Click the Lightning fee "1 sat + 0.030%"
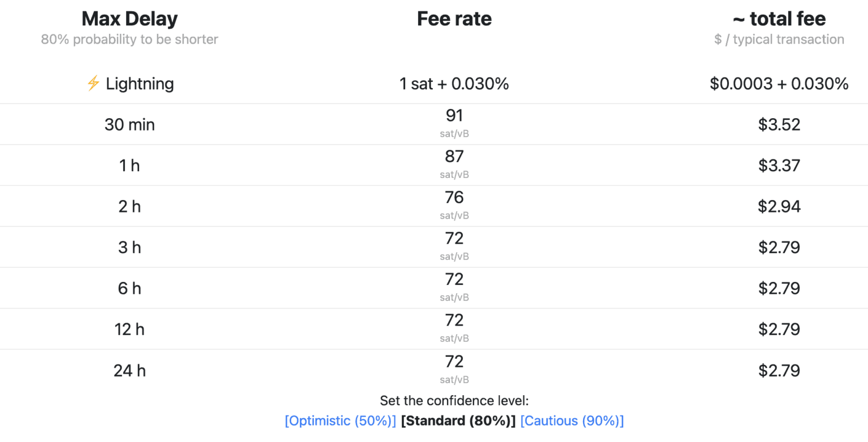 tap(454, 84)
